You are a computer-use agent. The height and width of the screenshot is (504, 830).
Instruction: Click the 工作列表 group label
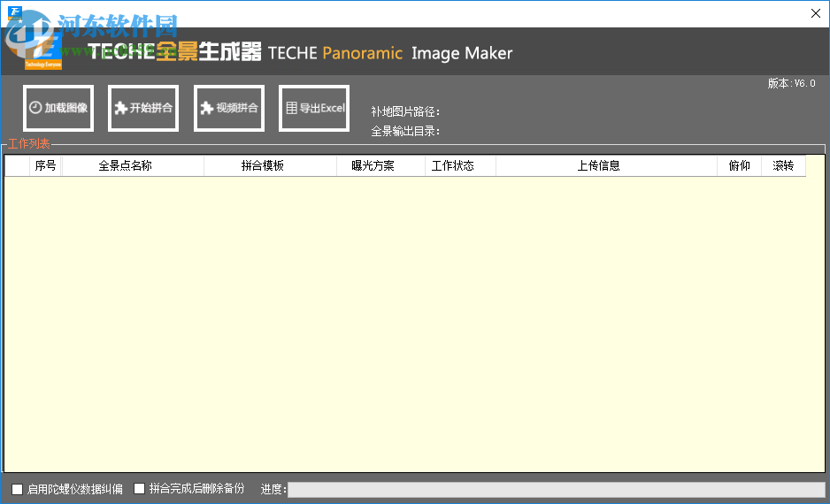point(29,144)
